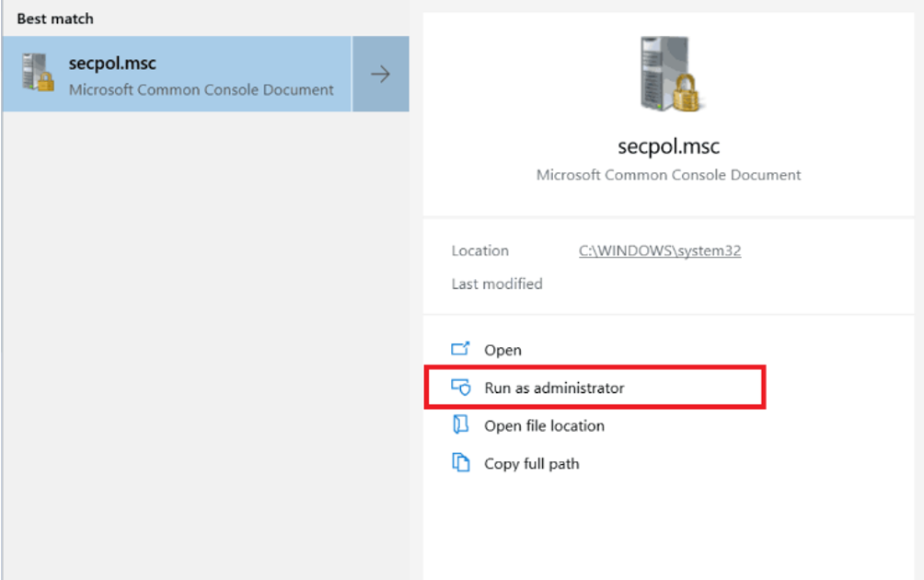Click the empty area below the Best match result
Screen dimensions: 924x580
(206, 345)
